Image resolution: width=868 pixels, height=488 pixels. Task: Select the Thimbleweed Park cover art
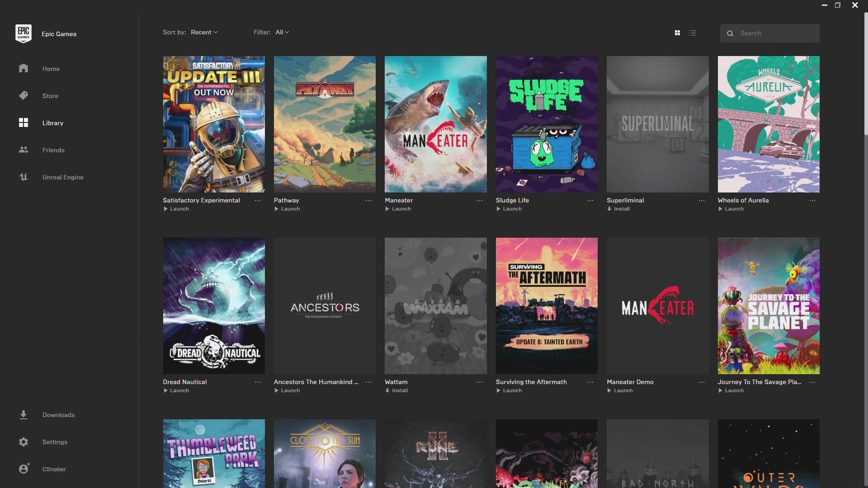coord(214,454)
